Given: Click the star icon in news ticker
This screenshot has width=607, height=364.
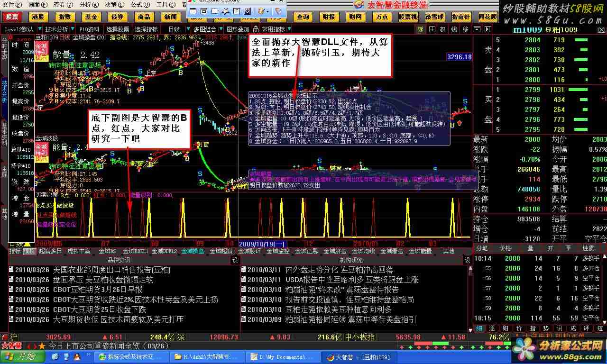Looking at the screenshot, I should coord(42,346).
